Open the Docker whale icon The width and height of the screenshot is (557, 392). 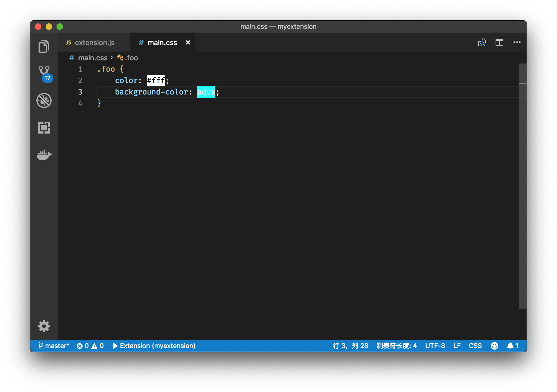44,155
